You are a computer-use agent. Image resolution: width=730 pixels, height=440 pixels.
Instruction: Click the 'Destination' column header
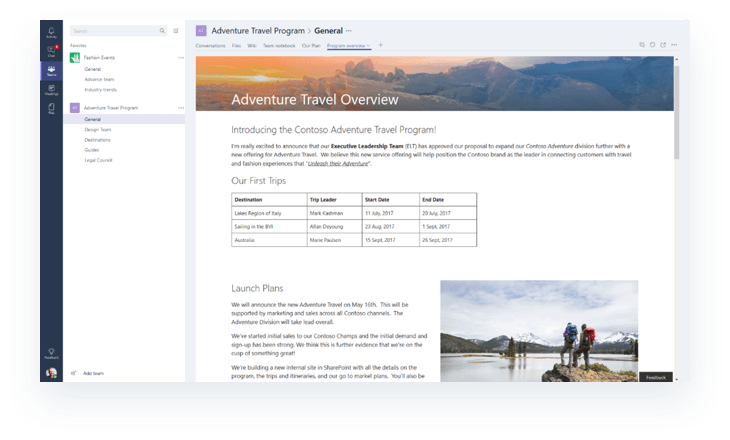point(269,199)
